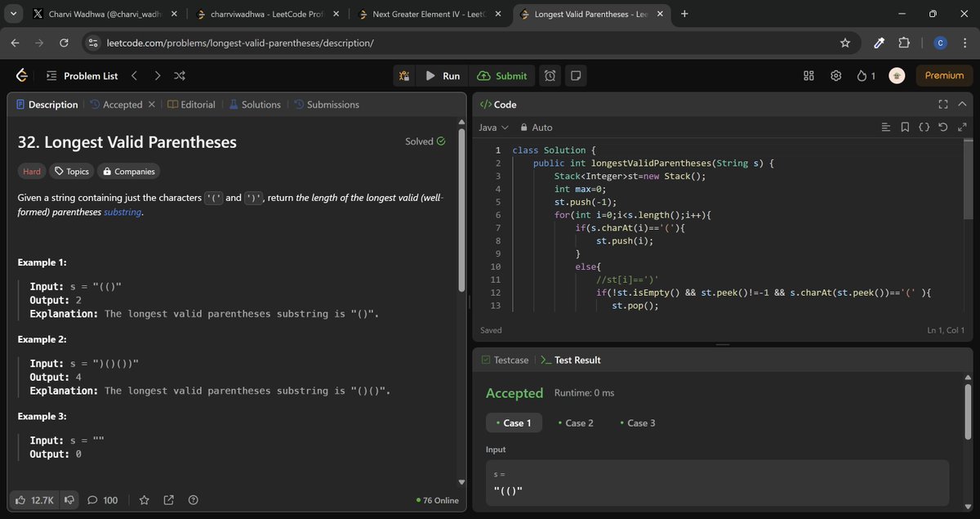The image size is (980, 519).
Task: Go to next problem arrow
Action: (157, 76)
